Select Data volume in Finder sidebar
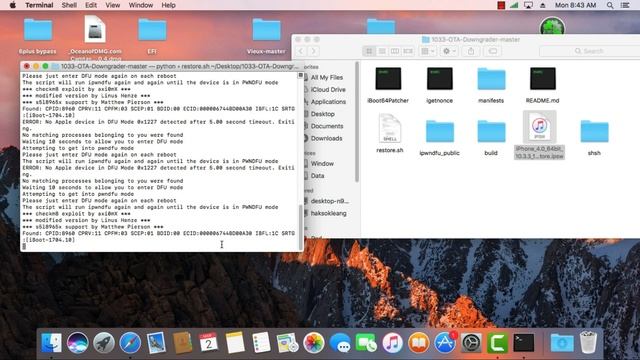 tap(318, 176)
